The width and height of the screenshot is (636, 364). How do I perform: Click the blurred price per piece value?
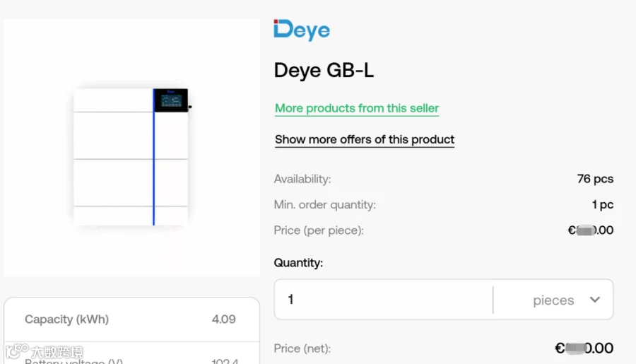tap(591, 230)
